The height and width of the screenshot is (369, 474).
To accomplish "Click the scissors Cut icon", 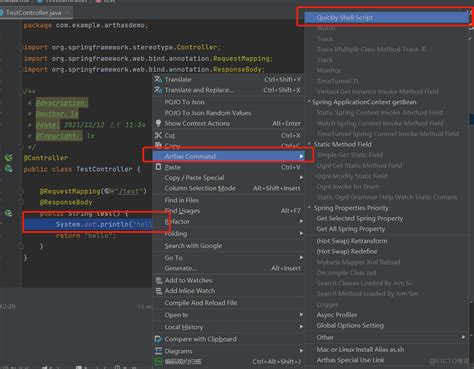I will [158, 135].
